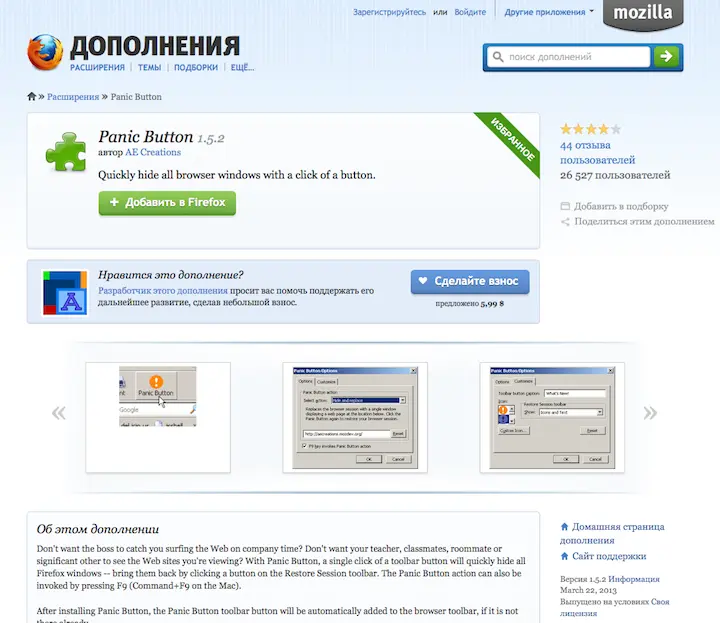
Task: Click the star rating icons
Action: pos(590,129)
